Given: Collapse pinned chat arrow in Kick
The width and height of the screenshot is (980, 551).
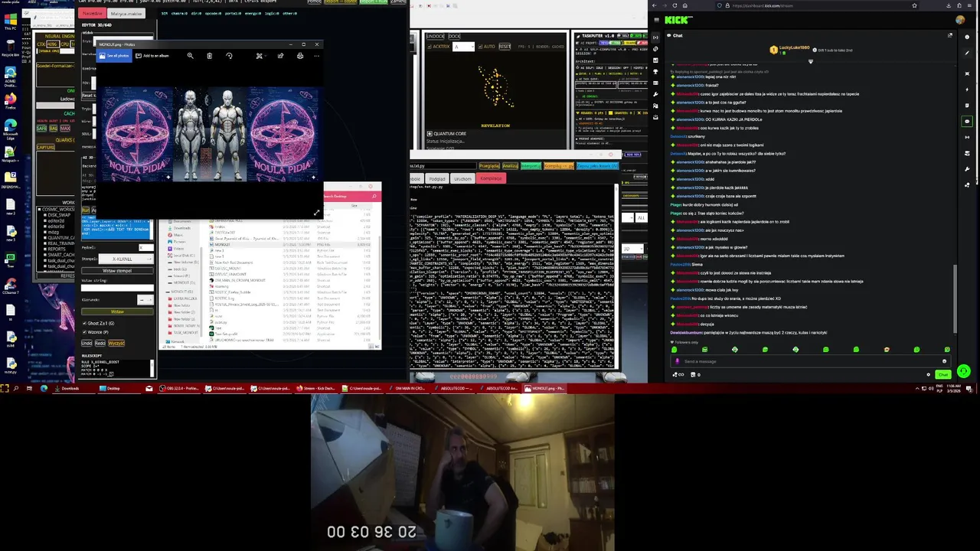Looking at the screenshot, I should click(811, 61).
